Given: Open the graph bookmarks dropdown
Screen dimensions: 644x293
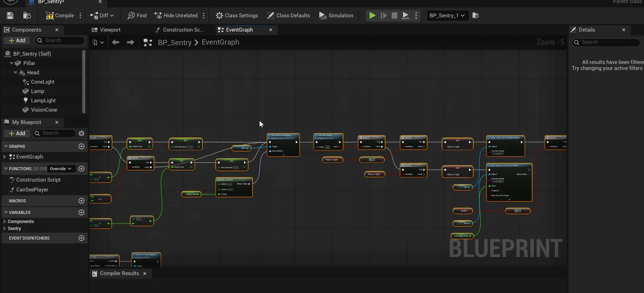Looking at the screenshot, I should [98, 42].
